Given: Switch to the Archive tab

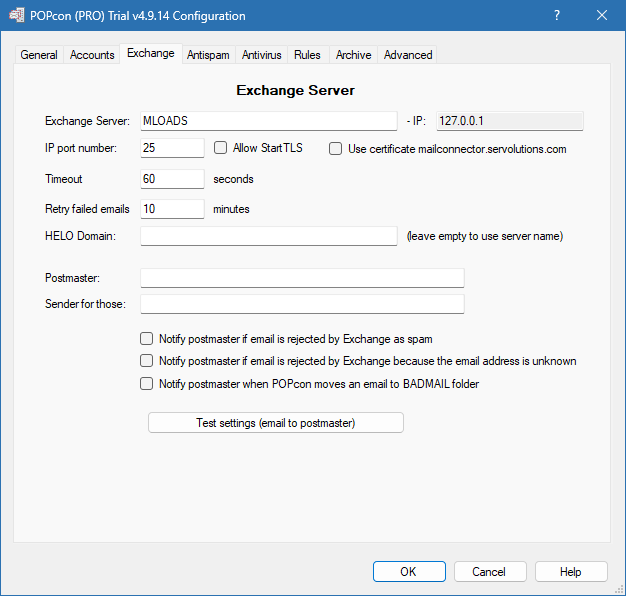Looking at the screenshot, I should (x=353, y=55).
